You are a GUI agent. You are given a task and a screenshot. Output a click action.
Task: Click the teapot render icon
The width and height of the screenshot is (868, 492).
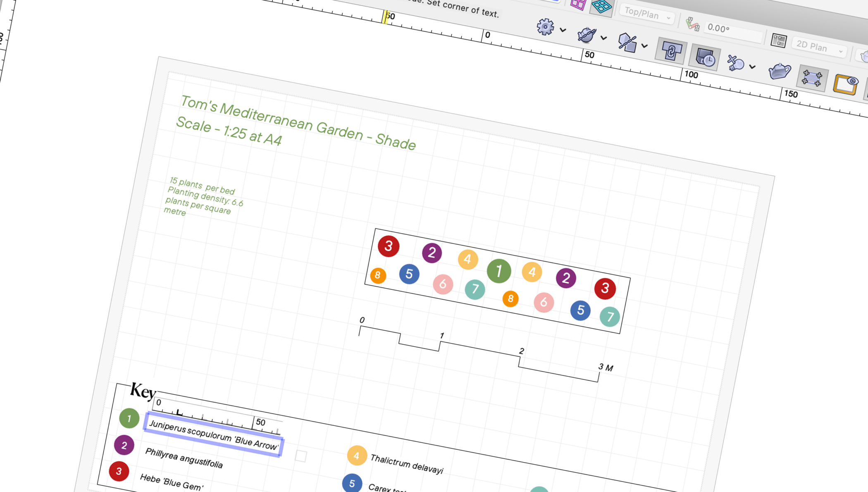pyautogui.click(x=780, y=71)
